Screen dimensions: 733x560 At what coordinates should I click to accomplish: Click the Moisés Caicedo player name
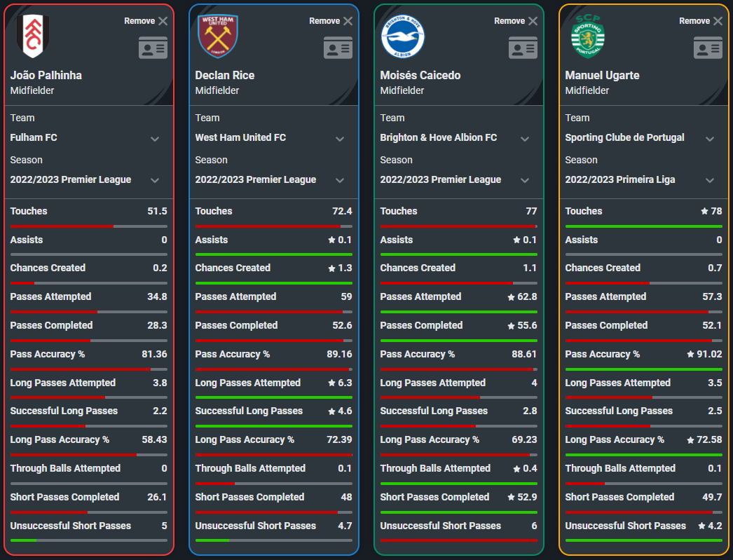click(420, 75)
